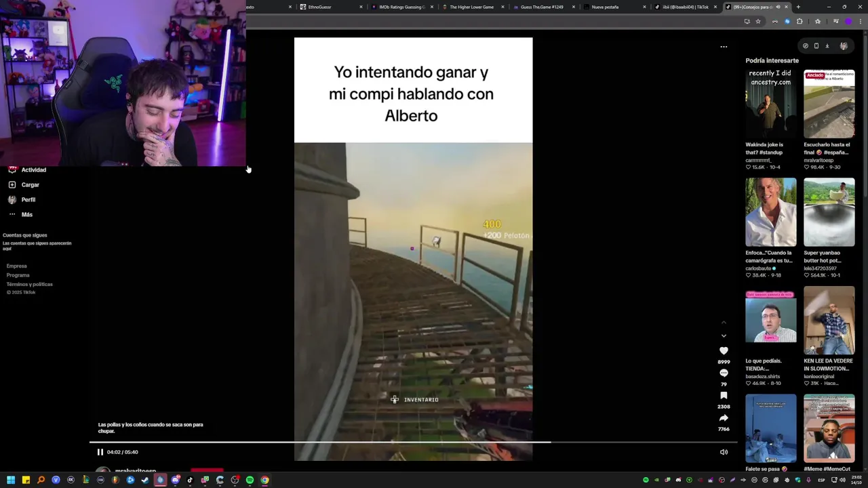Image resolution: width=868 pixels, height=488 pixels.
Task: Click the phone app icon in header
Action: 816,45
